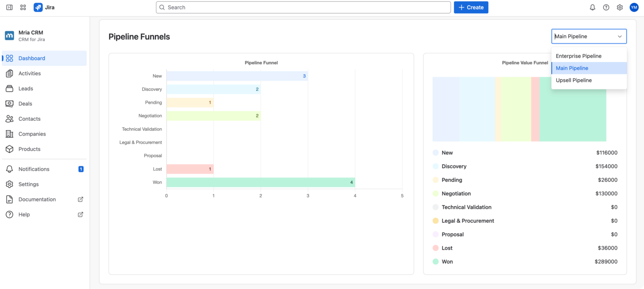644x289 pixels.
Task: Collapse the Main Pipeline dropdown
Action: coord(620,36)
